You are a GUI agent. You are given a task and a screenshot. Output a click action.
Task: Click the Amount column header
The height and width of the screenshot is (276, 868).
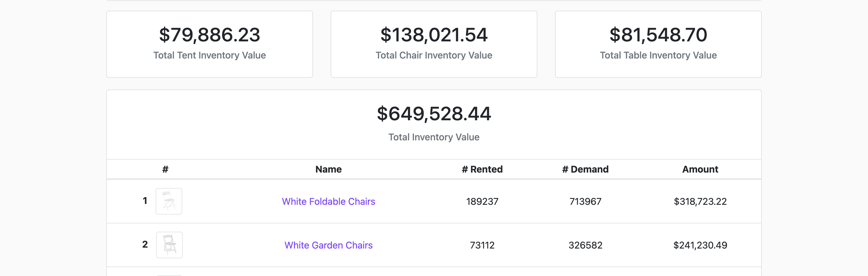coord(700,169)
